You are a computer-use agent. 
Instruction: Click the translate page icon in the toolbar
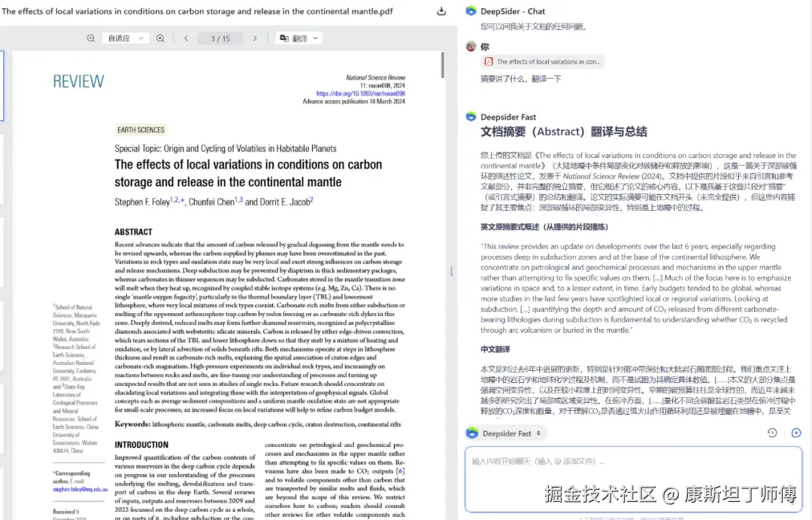coord(284,38)
